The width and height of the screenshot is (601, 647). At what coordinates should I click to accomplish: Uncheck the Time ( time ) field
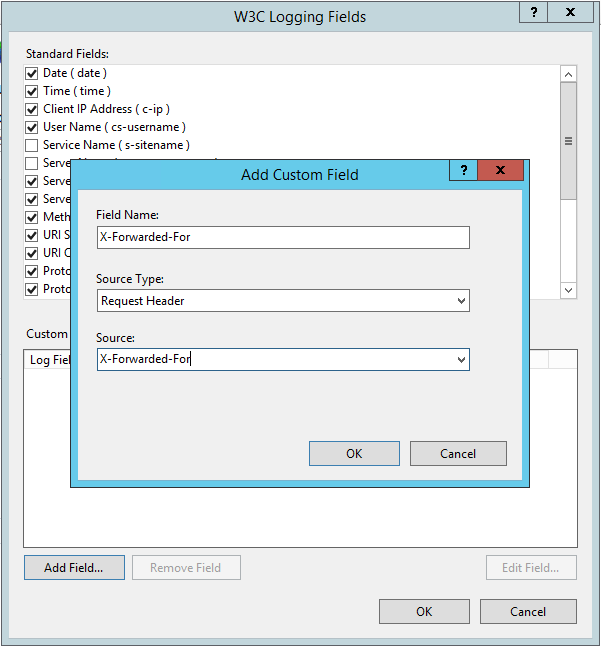[32, 91]
